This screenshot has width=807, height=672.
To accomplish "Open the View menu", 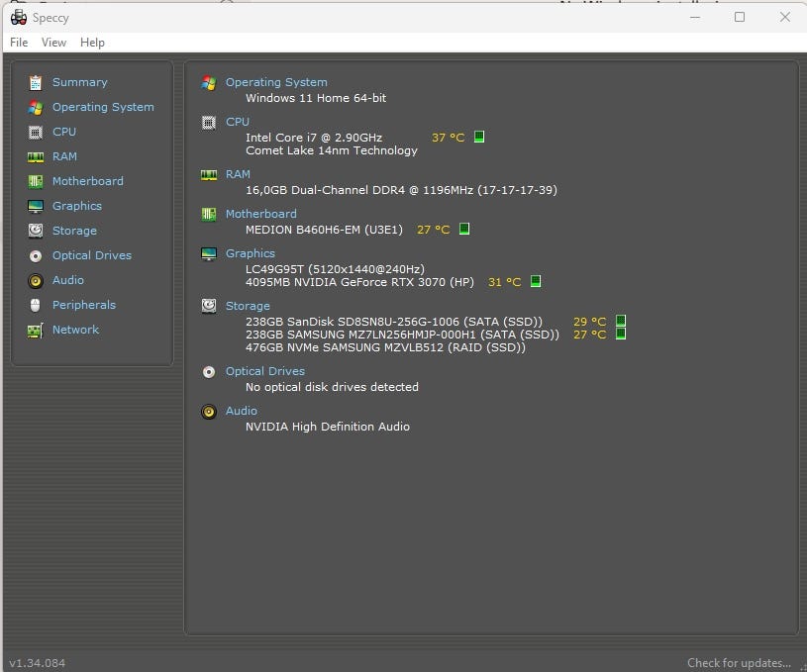I will click(x=53, y=43).
